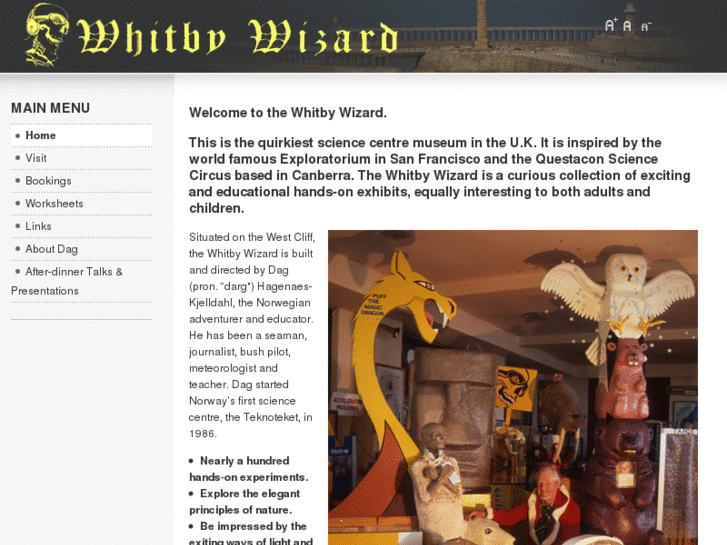Click the Whitby Wizard title banner
727x545 pixels.
237,37
